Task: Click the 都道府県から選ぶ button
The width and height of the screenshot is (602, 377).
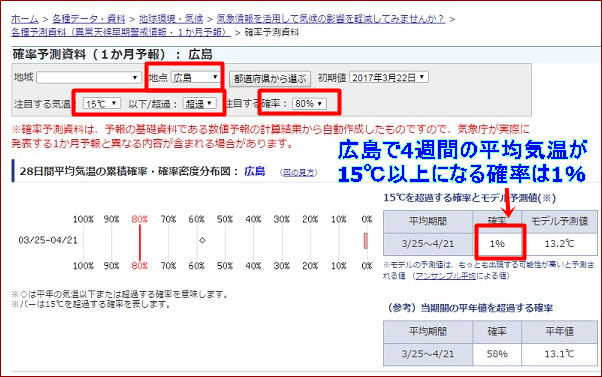Action: coord(270,79)
